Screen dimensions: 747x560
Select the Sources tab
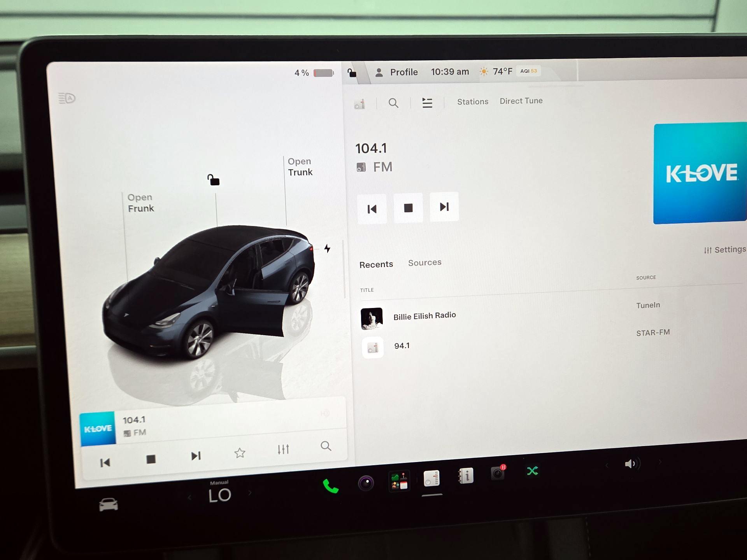424,262
